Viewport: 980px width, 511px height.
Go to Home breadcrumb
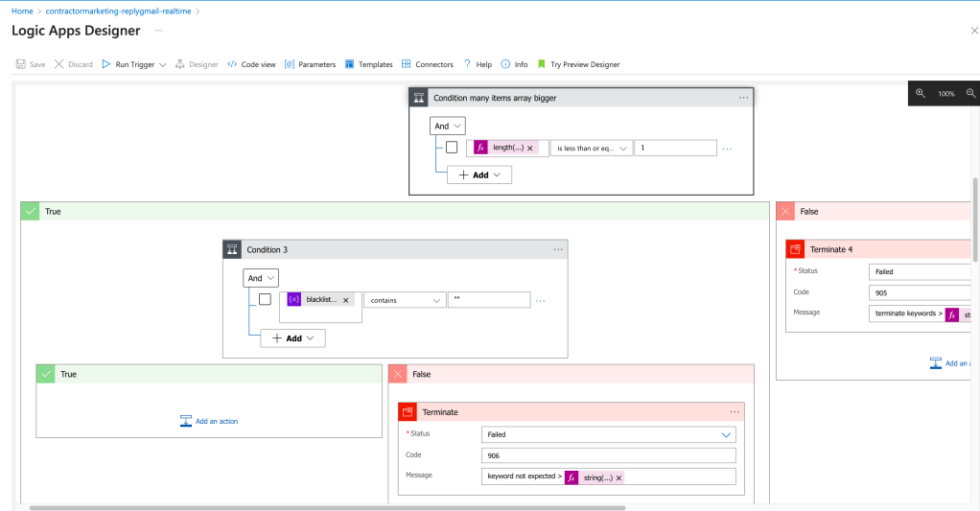coord(22,11)
